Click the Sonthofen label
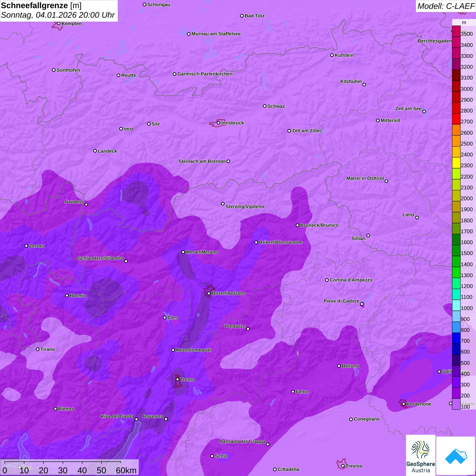Image resolution: width=476 pixels, height=476 pixels. 68,70
